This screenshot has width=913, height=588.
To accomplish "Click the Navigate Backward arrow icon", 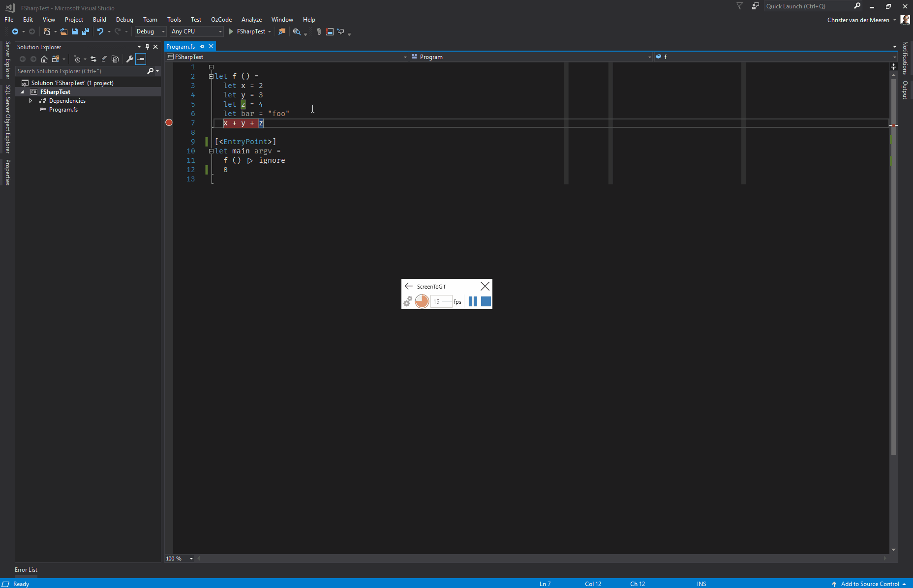I will pos(15,31).
